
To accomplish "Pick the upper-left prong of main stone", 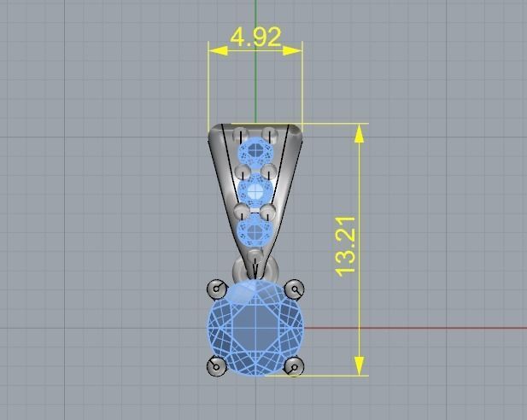I will coord(217,289).
